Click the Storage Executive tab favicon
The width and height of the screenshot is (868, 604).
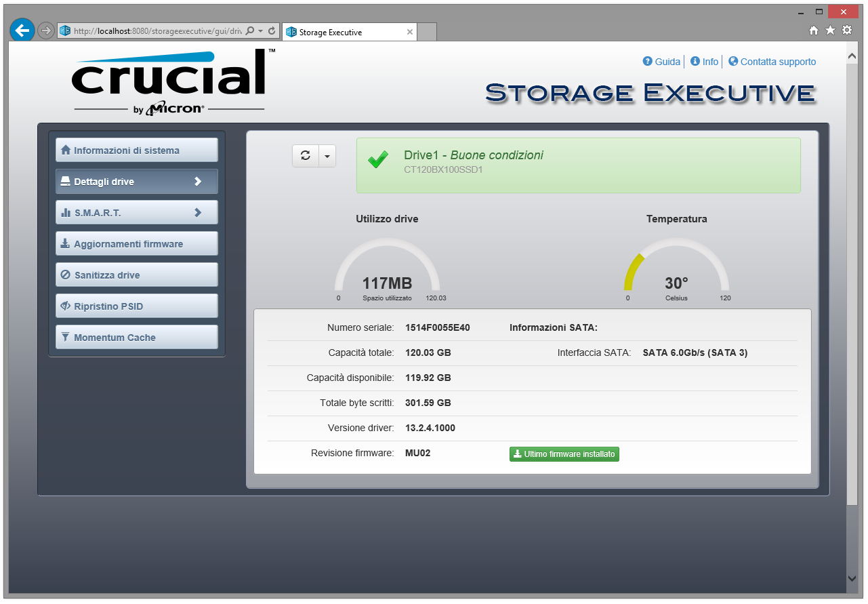291,32
